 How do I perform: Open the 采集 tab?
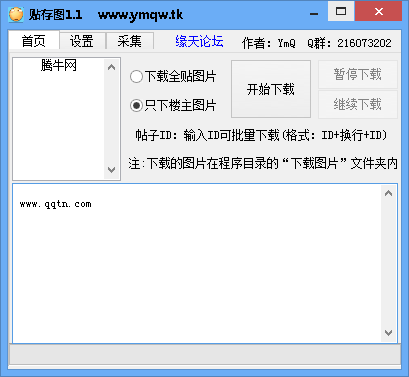pos(130,41)
